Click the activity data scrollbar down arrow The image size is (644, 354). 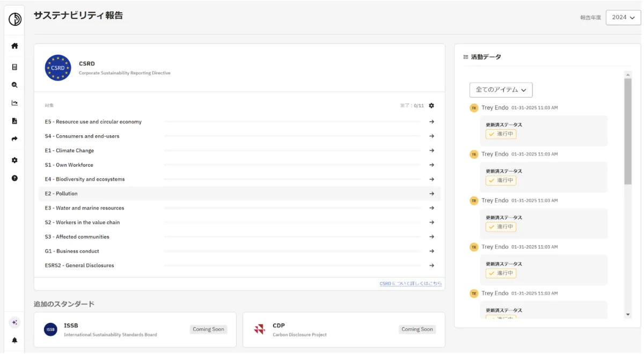(x=628, y=314)
